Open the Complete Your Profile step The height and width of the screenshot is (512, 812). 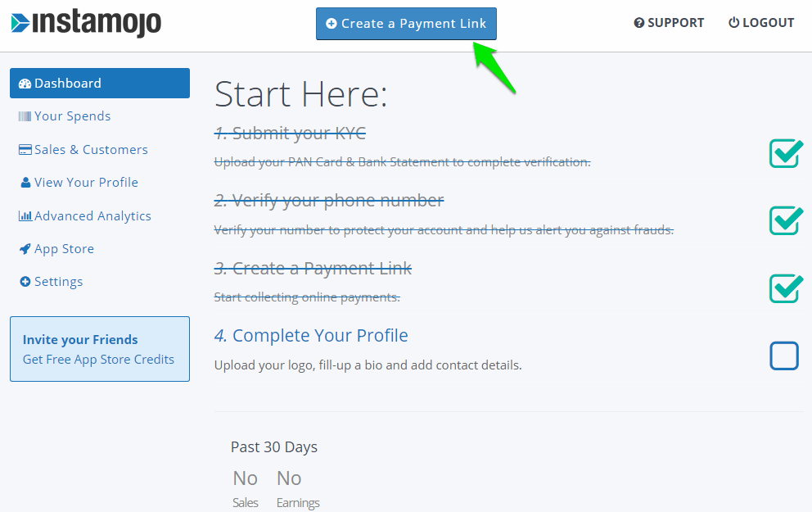(x=311, y=335)
